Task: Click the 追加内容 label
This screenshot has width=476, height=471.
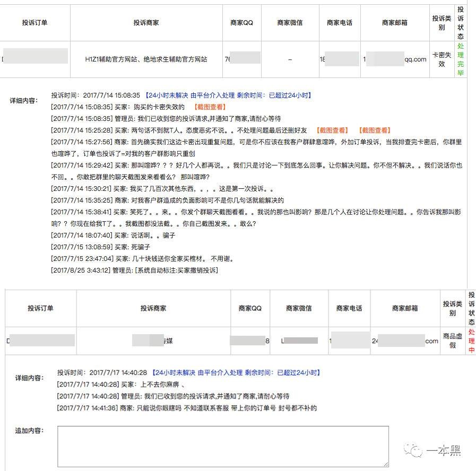Action: 29,431
